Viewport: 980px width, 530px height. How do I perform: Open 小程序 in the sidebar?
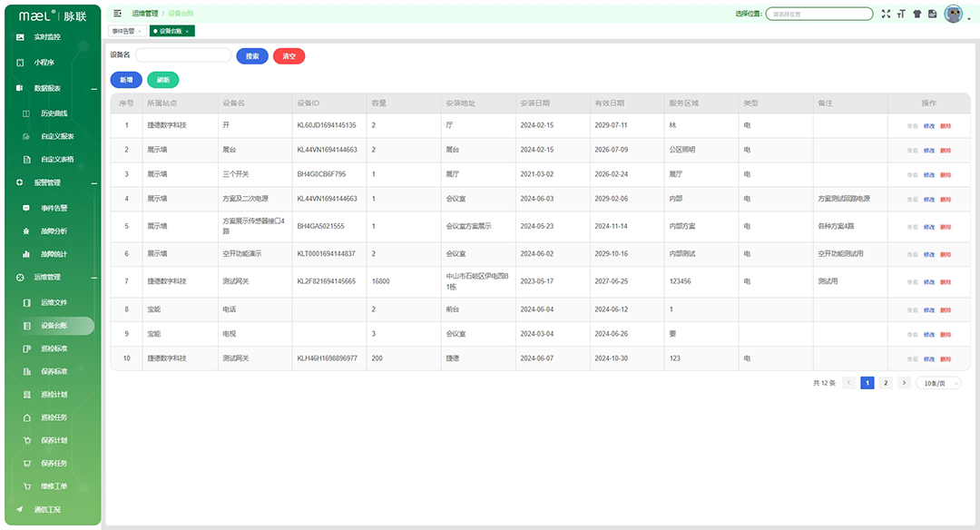(44, 63)
